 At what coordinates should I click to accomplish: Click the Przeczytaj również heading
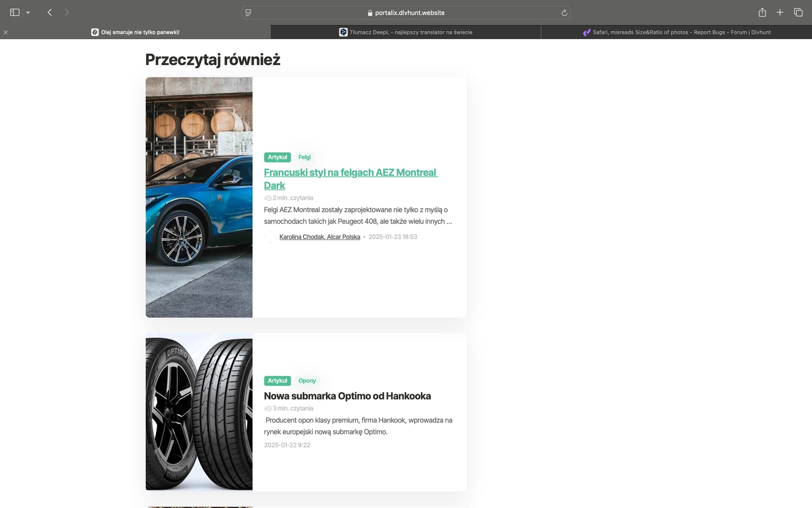pos(213,60)
